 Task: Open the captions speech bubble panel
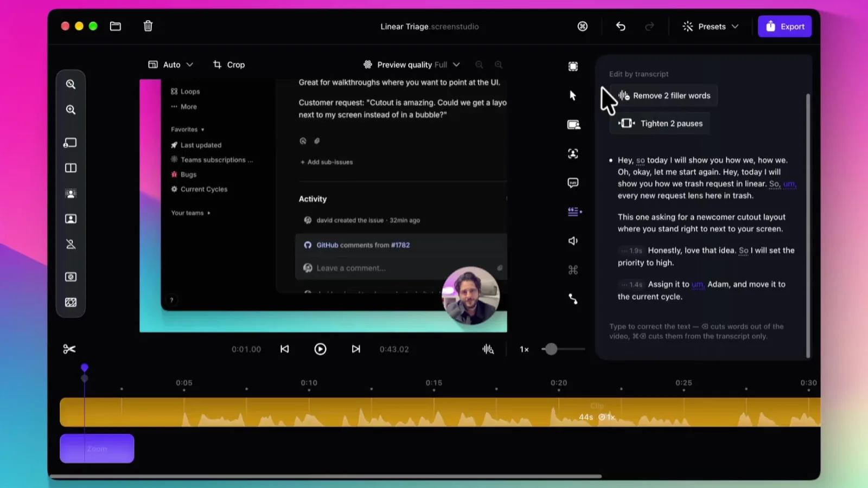573,183
